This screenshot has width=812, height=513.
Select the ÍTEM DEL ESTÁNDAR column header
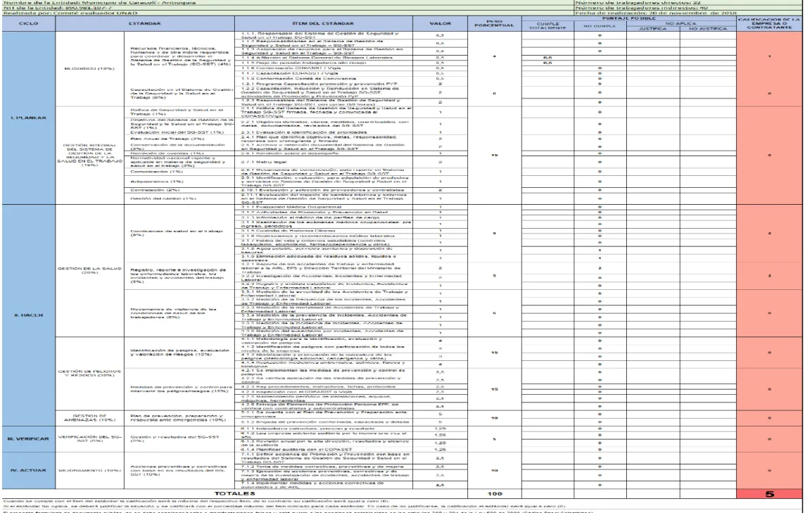[x=323, y=23]
